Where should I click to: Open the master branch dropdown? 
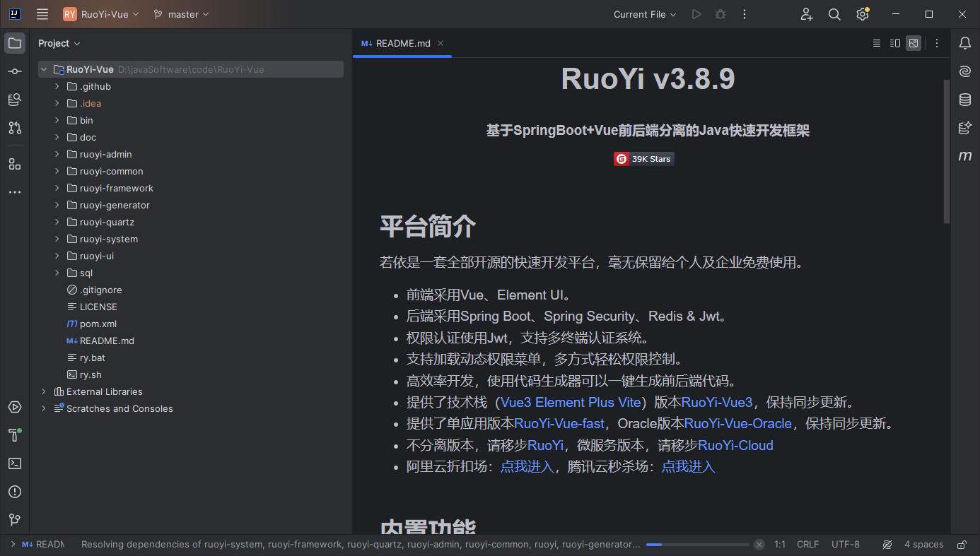click(182, 14)
